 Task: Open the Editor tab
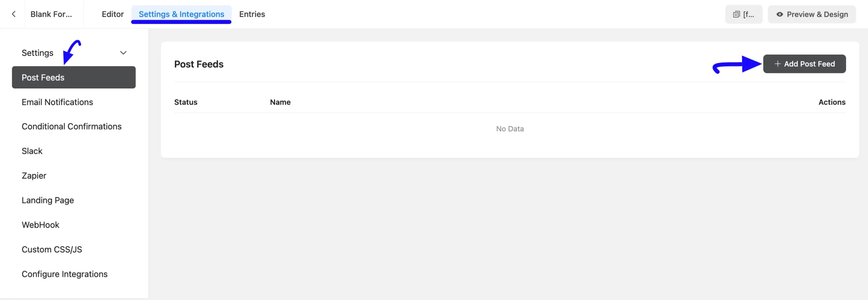(x=113, y=14)
